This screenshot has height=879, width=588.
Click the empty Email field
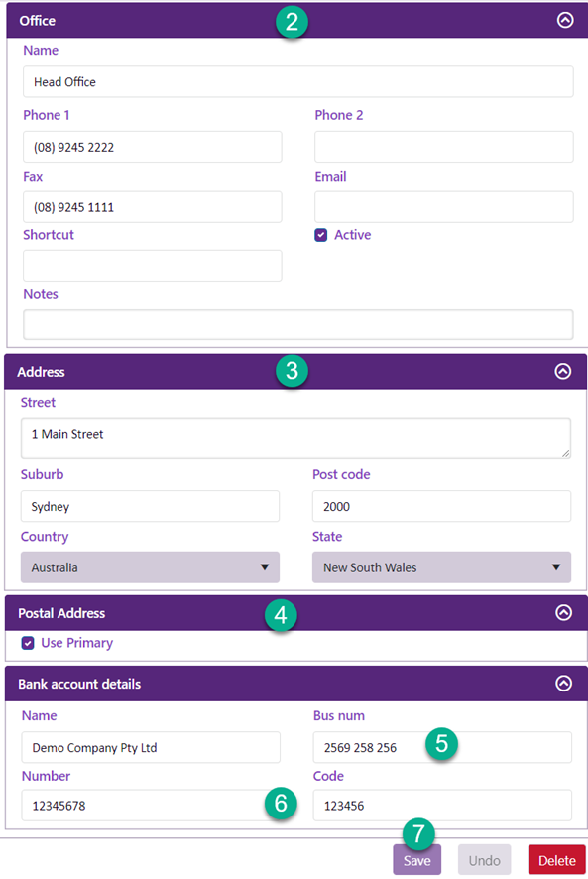(444, 207)
